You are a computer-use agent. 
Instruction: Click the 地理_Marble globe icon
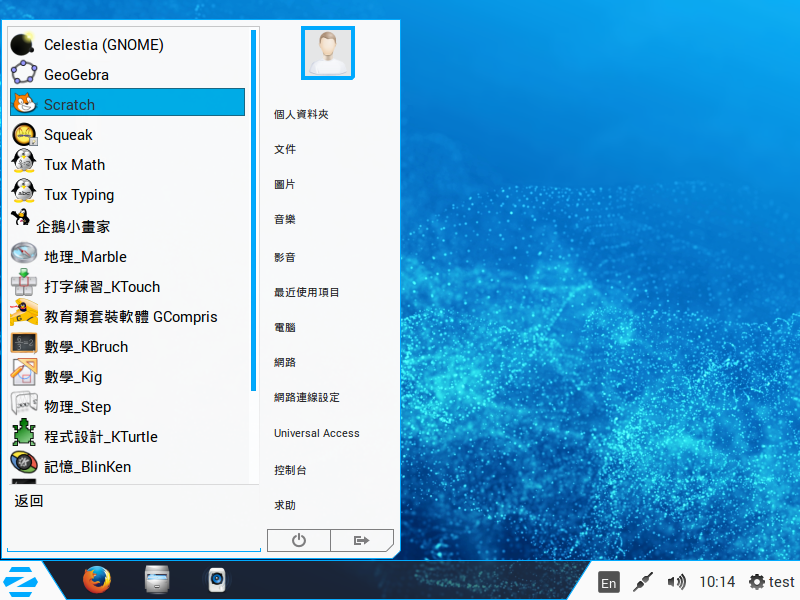24,254
